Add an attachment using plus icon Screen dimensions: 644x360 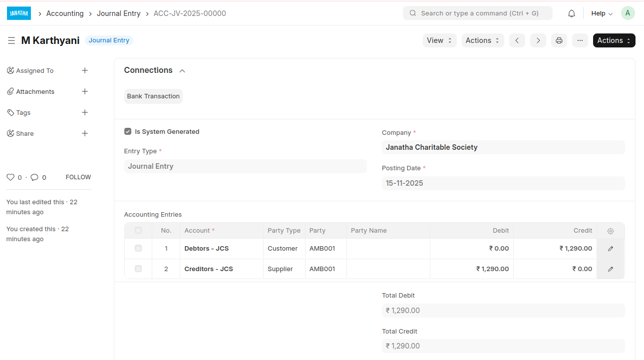tap(85, 91)
